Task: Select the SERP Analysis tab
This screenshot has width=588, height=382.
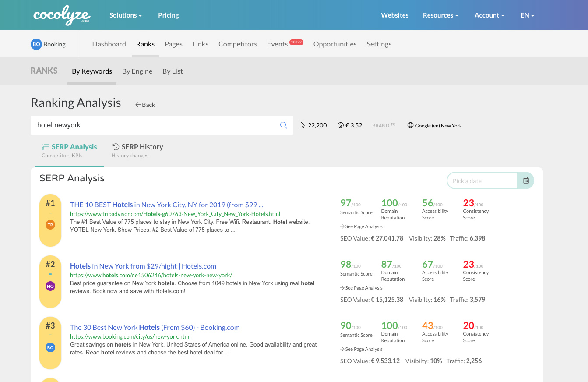Action: pyautogui.click(x=69, y=150)
